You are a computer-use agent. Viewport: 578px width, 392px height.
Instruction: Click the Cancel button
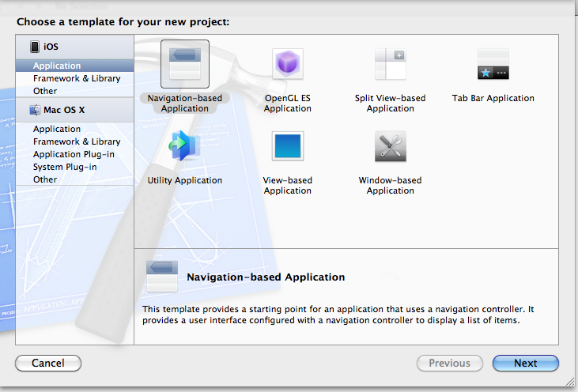(48, 364)
